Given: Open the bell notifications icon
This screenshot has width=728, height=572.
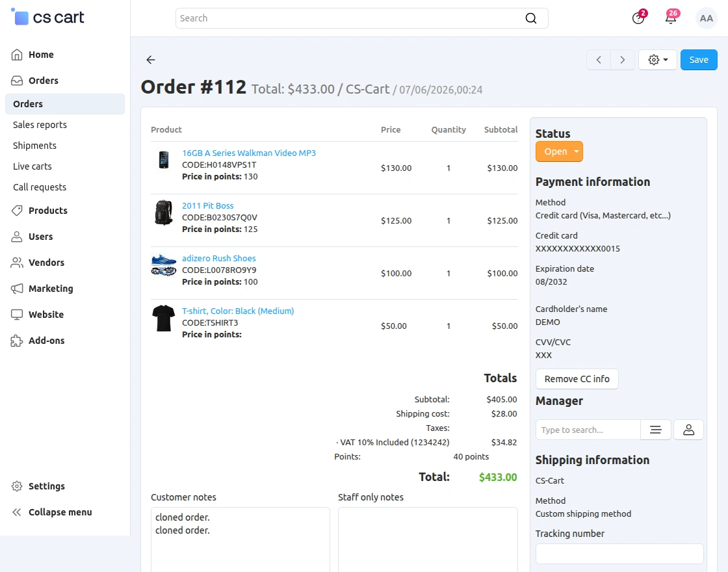Looking at the screenshot, I should (671, 18).
